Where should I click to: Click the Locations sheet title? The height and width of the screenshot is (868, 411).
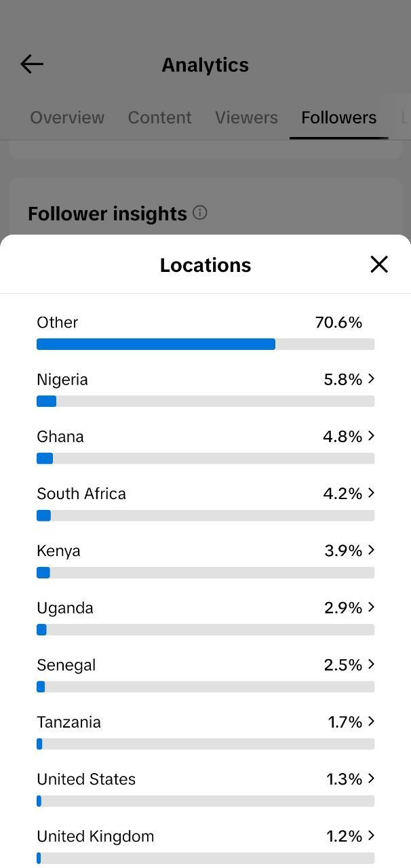click(x=206, y=265)
